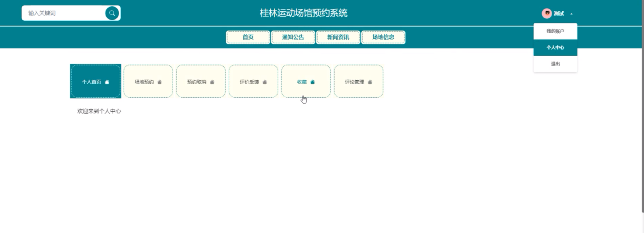Viewport: 644px width, 233px height.
Task: Choose 个人中心 in dropdown menu
Action: point(555,48)
